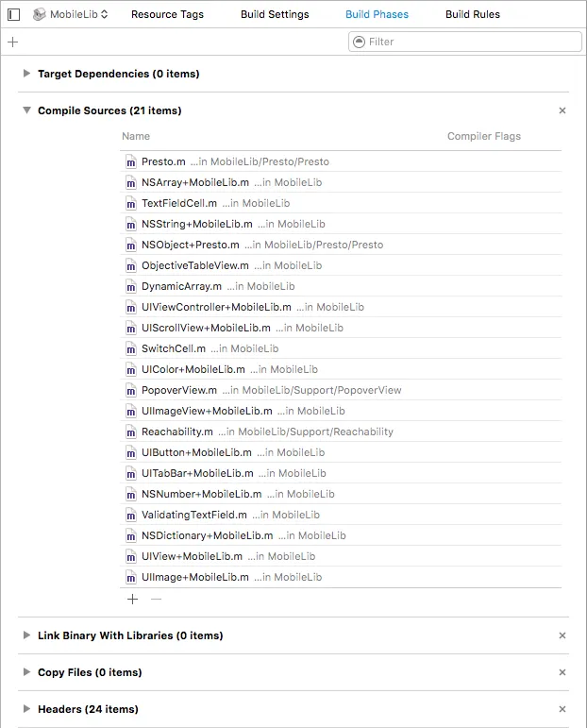This screenshot has width=587, height=728.
Task: Remove the Compile Sources phase with X
Action: tap(562, 110)
